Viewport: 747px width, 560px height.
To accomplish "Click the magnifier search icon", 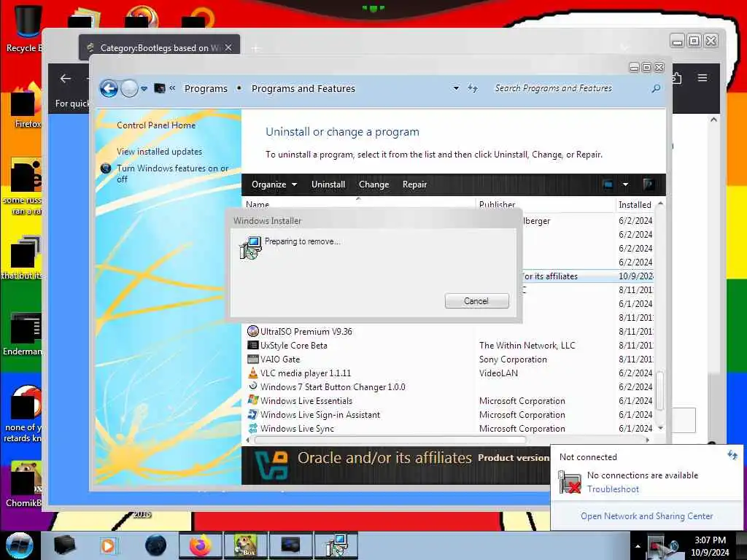I will click(656, 88).
